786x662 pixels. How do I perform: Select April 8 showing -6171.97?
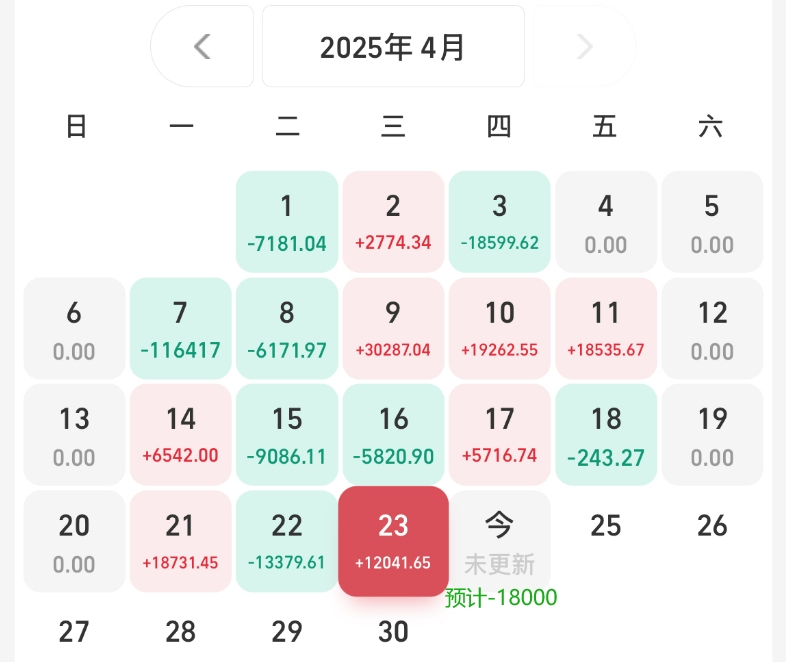(287, 328)
